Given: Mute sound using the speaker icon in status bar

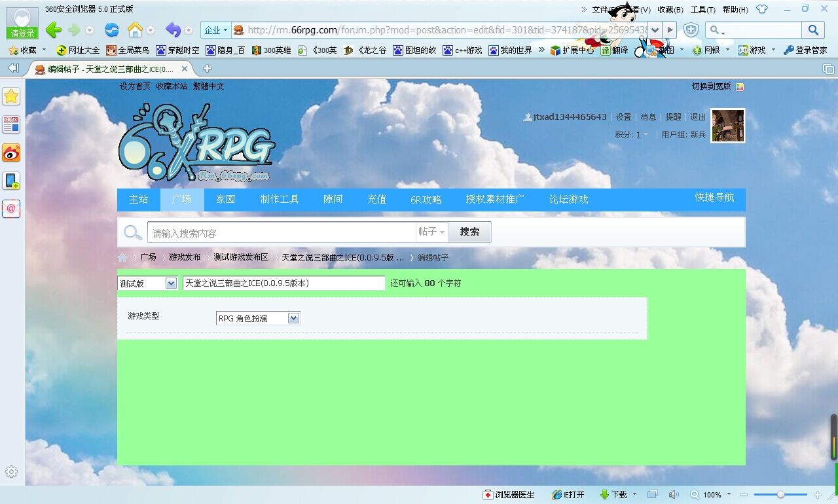Looking at the screenshot, I should 674,495.
